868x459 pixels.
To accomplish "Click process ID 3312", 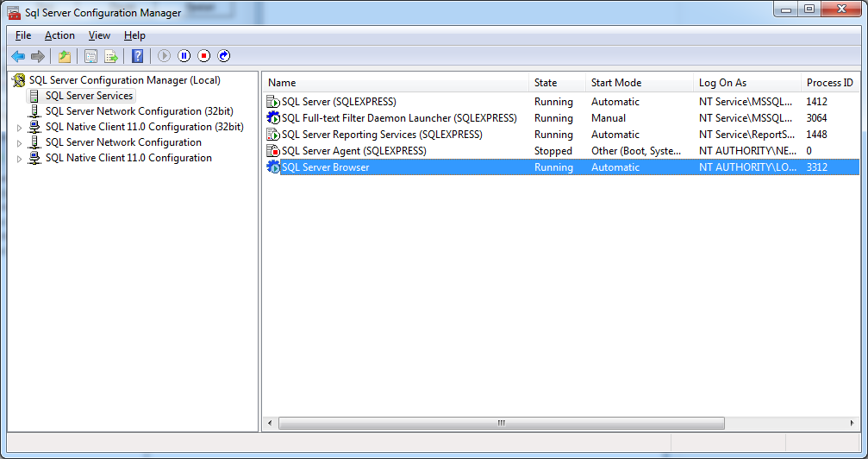I will [816, 167].
